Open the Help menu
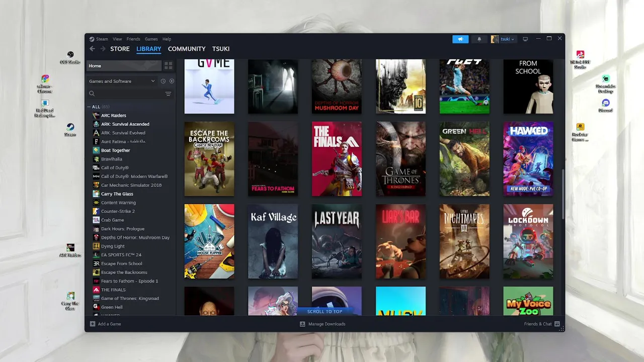This screenshot has height=362, width=644. tap(167, 39)
